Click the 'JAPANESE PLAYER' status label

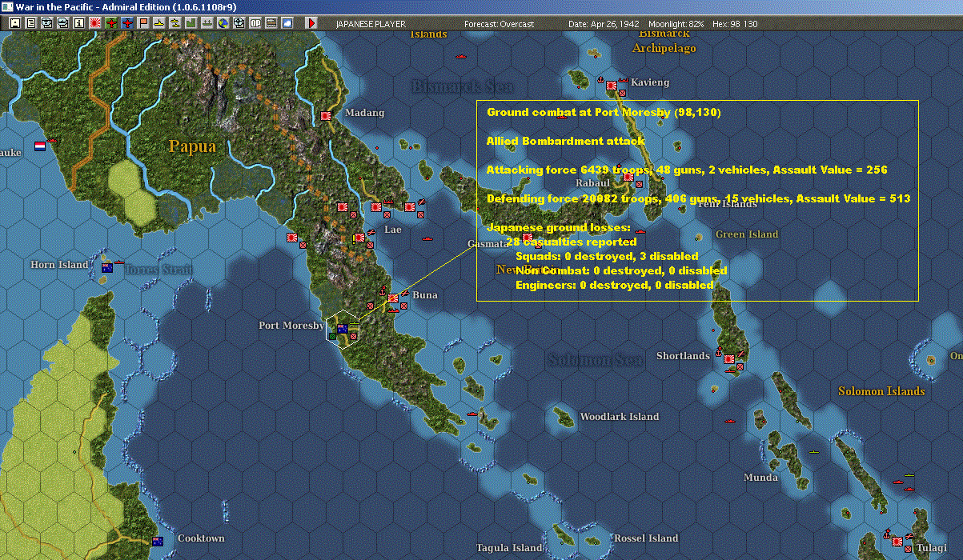[371, 24]
